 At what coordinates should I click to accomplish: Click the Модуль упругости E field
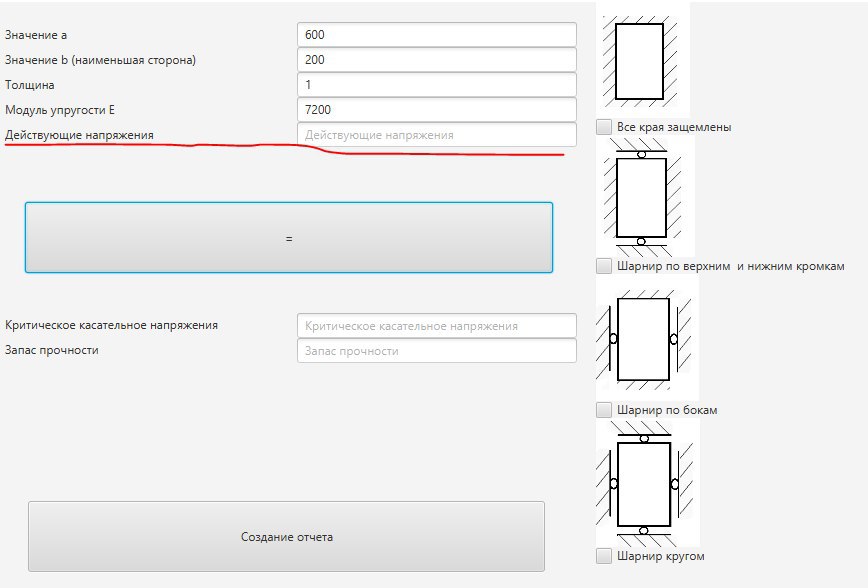[x=437, y=110]
